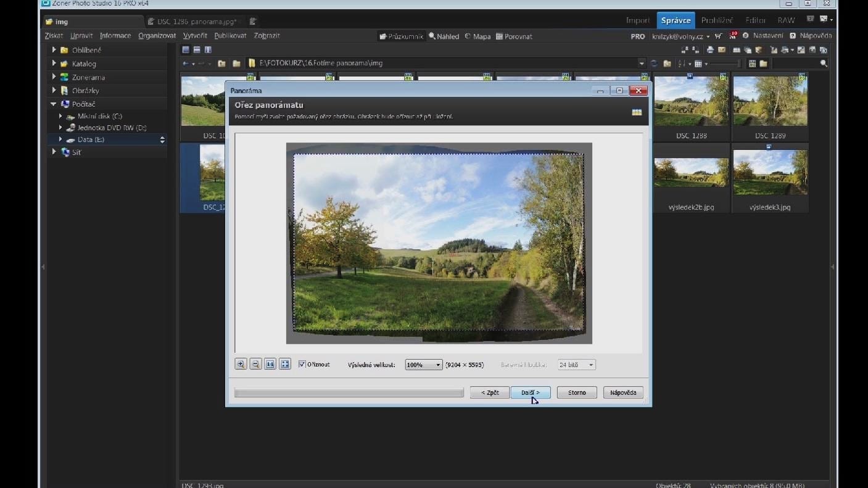
Task: Expand the Oblíbené tree node
Action: 54,50
